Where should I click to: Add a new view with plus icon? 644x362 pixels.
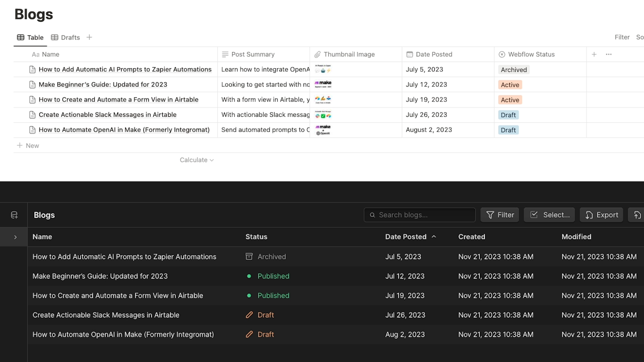89,37
